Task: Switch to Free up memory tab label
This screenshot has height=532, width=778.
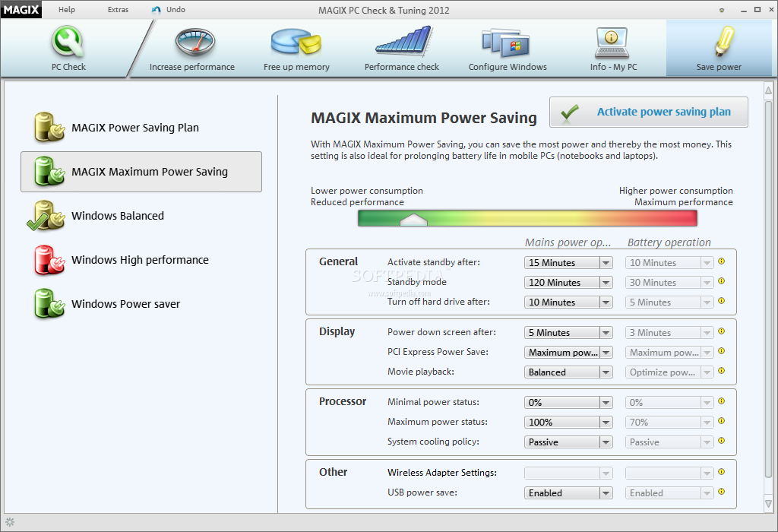Action: tap(296, 67)
